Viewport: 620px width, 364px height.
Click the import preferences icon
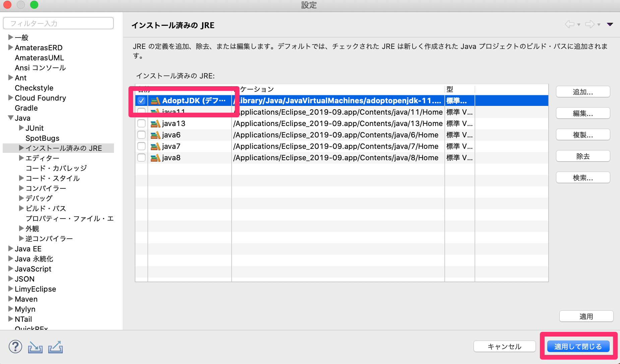pos(35,347)
